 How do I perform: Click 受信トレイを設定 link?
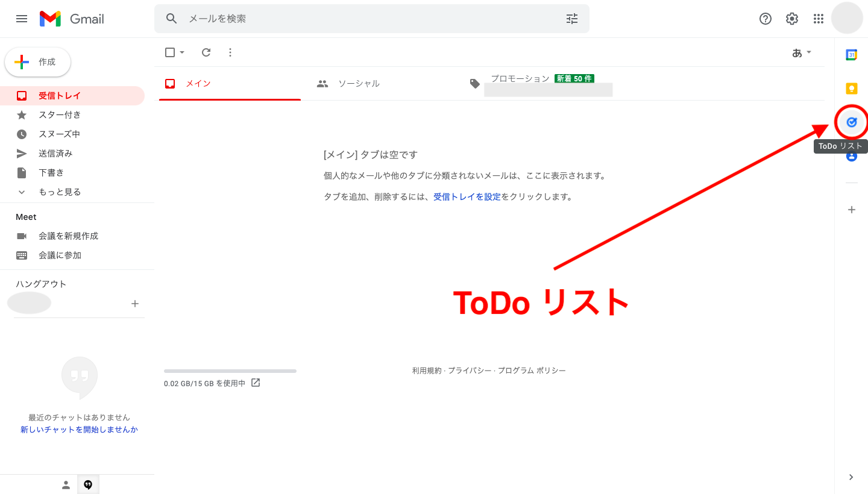pyautogui.click(x=467, y=197)
